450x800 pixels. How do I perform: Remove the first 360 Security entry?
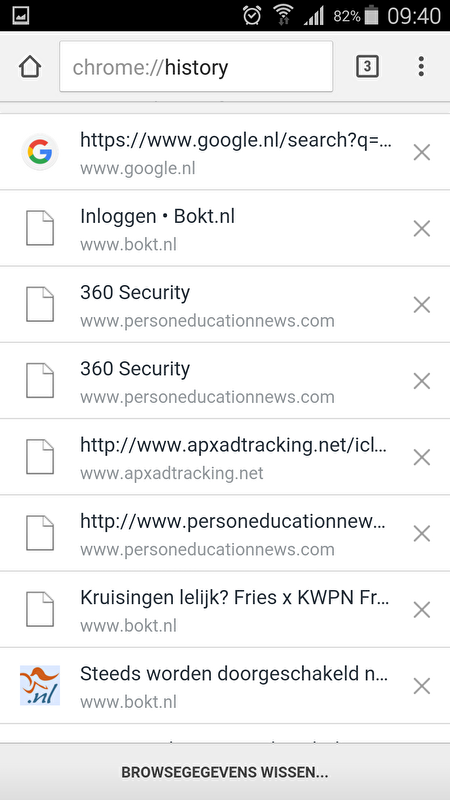(422, 305)
